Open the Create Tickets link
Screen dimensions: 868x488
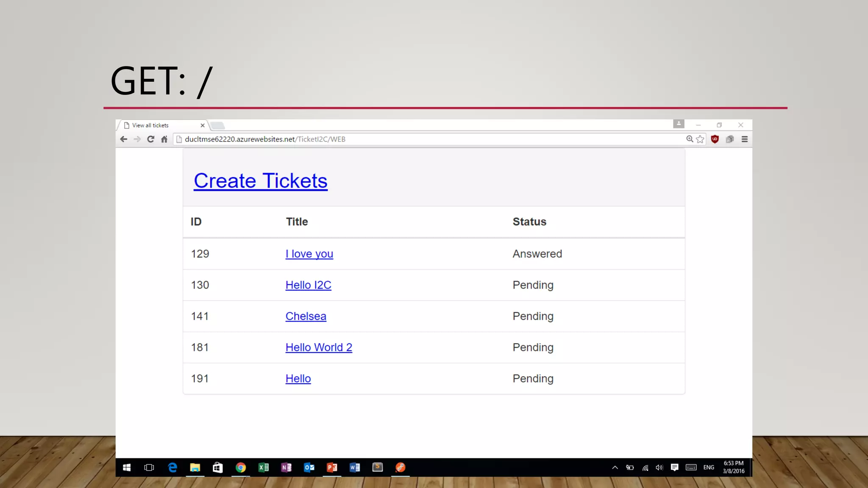[x=260, y=181]
